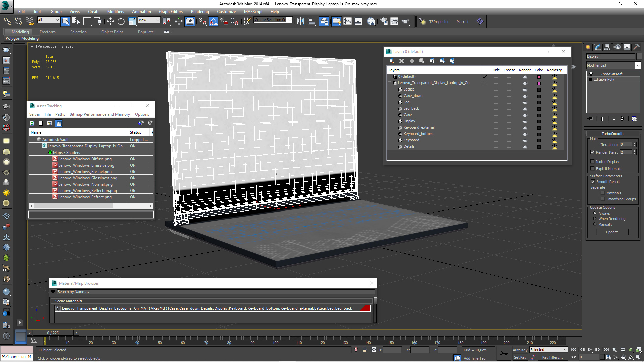
Task: Open the Motion command panel tab
Action: [x=617, y=47]
